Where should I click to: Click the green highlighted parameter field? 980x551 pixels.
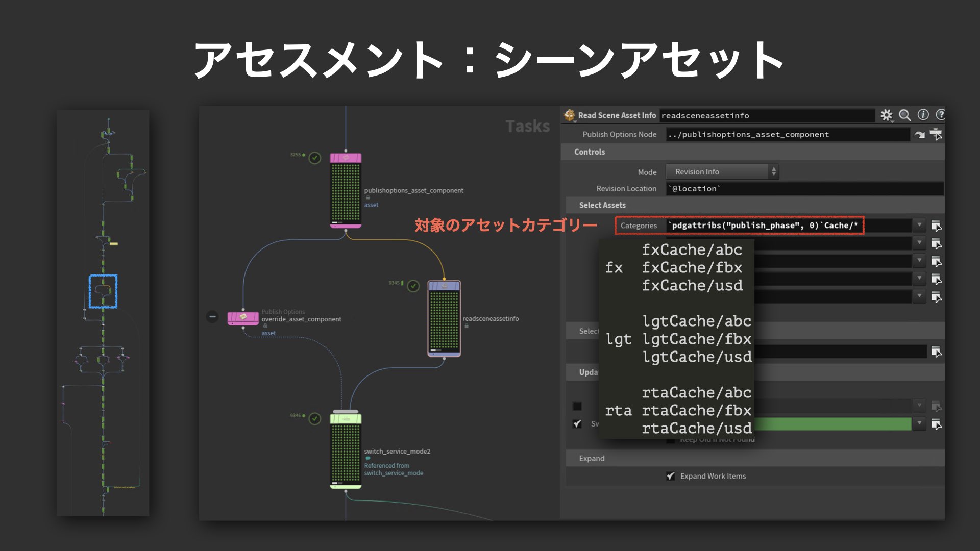click(832, 424)
